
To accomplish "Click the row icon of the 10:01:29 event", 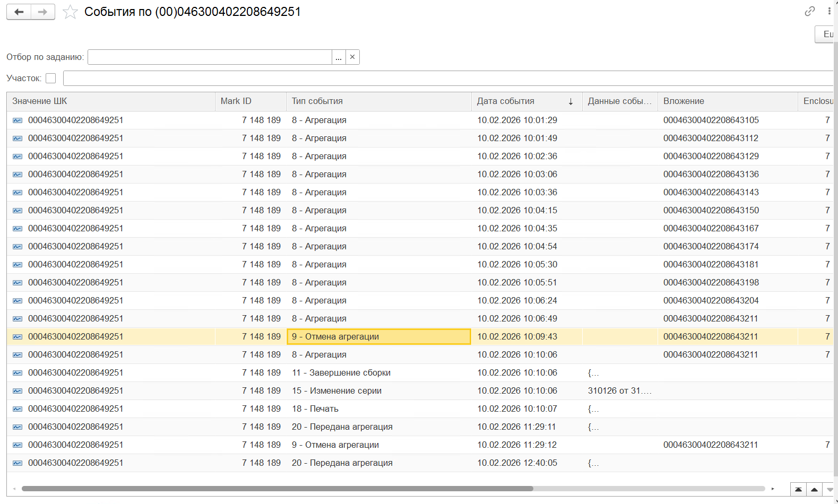I will click(x=18, y=120).
